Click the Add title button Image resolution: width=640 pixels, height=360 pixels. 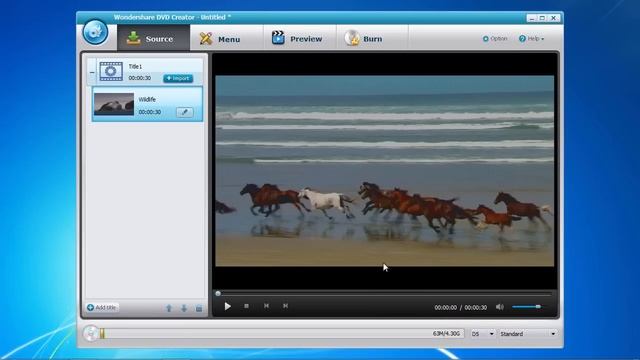(102, 307)
